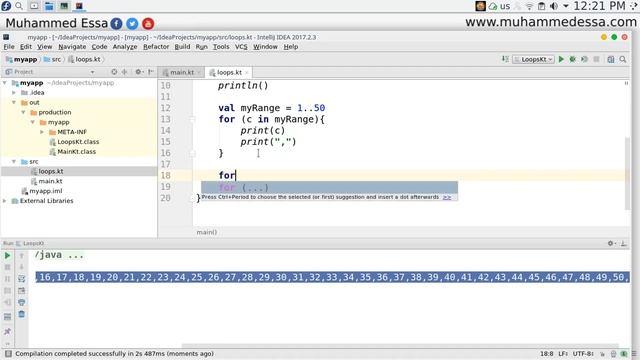Rerun program in Run panel

pos(7,256)
